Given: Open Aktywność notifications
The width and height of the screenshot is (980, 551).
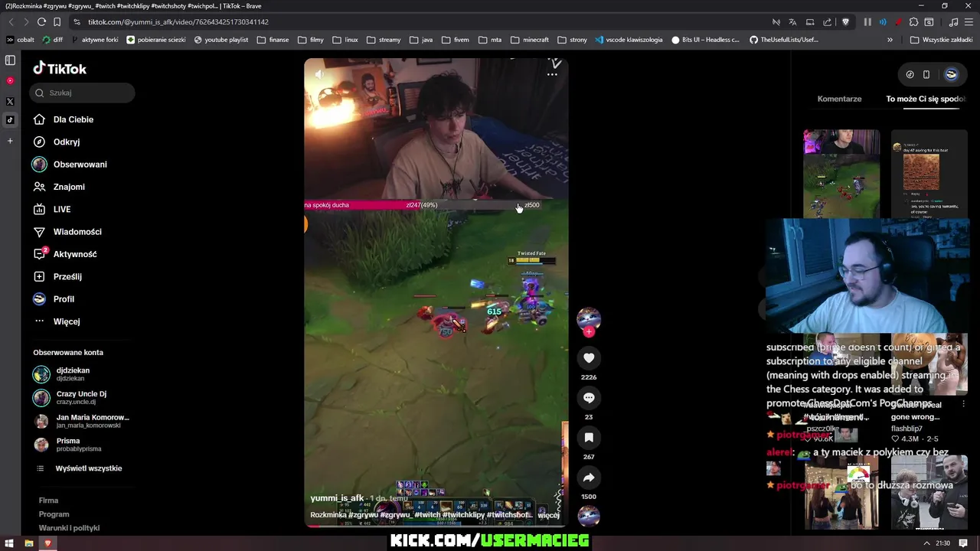Looking at the screenshot, I should point(65,254).
